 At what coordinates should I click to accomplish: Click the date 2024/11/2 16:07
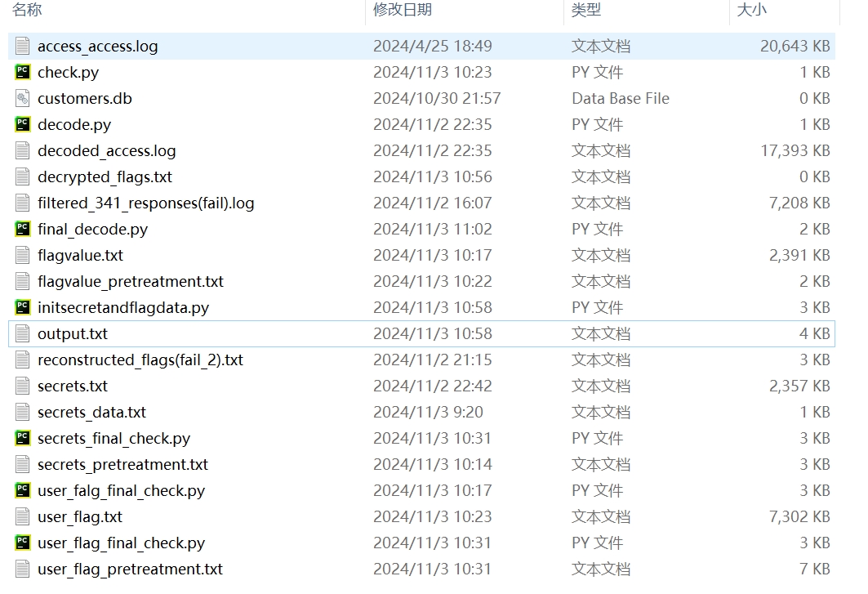(x=432, y=203)
